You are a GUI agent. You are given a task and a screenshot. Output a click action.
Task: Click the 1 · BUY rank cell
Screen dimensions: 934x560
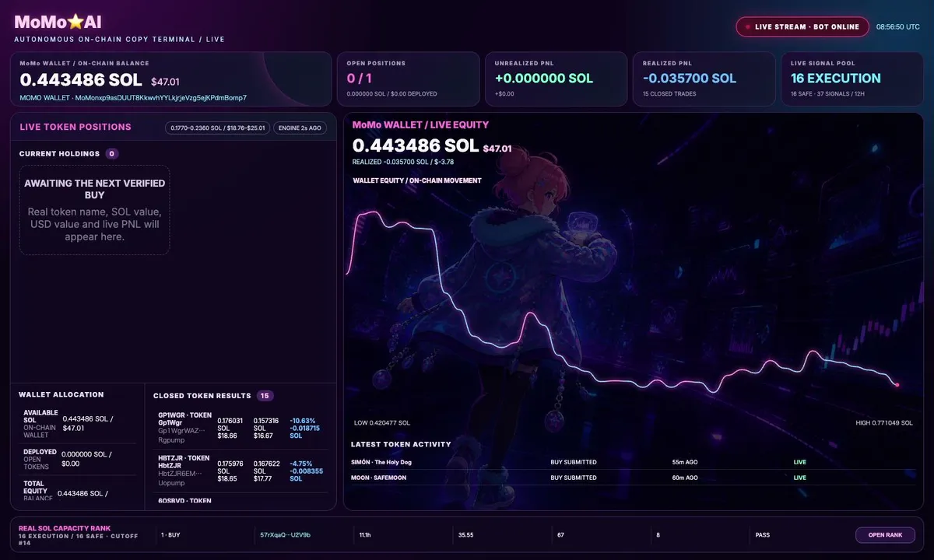click(x=170, y=535)
